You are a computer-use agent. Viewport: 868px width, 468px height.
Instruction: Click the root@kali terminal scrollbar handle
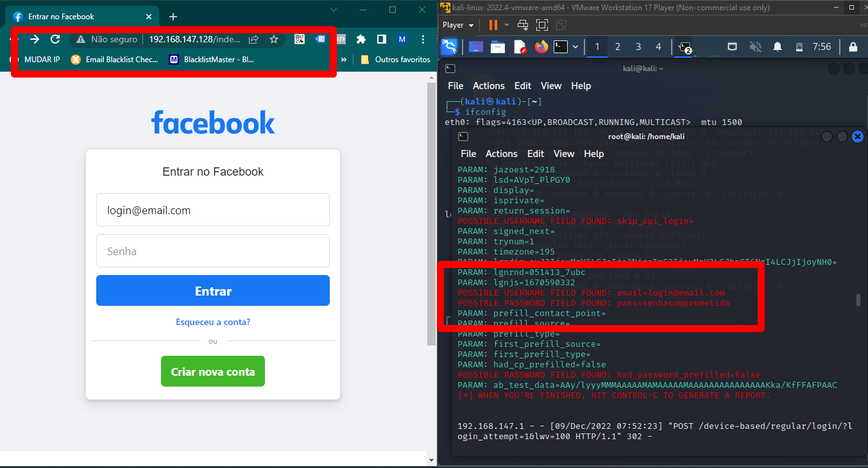tap(858, 300)
